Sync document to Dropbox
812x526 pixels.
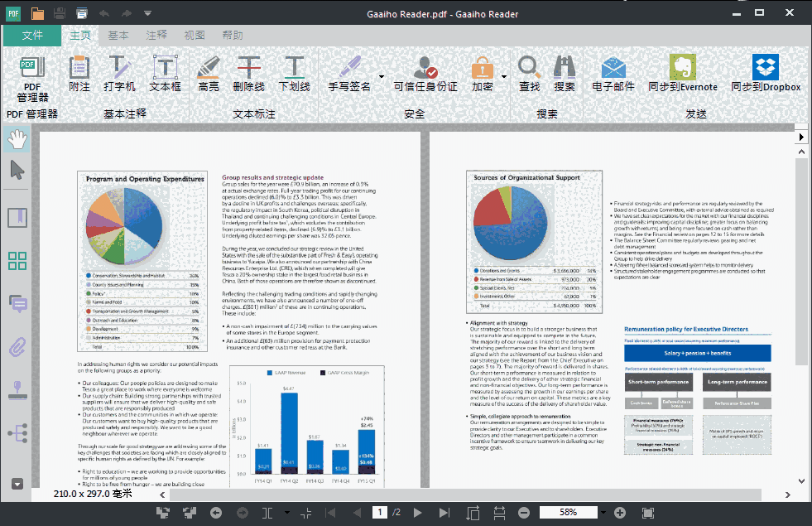pos(766,74)
